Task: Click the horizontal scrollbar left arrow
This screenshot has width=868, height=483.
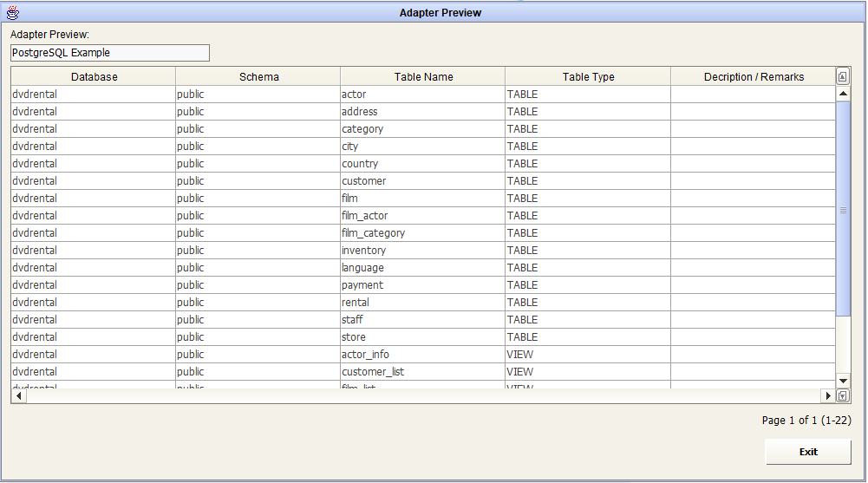Action: (19, 395)
